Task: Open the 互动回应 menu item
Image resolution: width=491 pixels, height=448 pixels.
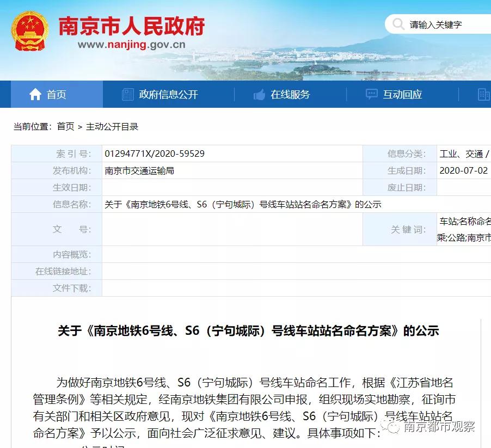Action: [402, 94]
